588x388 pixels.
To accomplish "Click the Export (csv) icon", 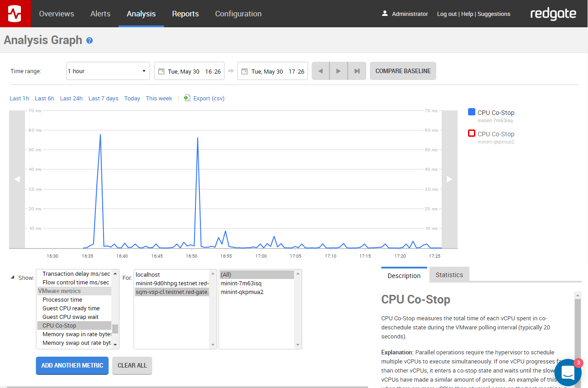I will (187, 98).
